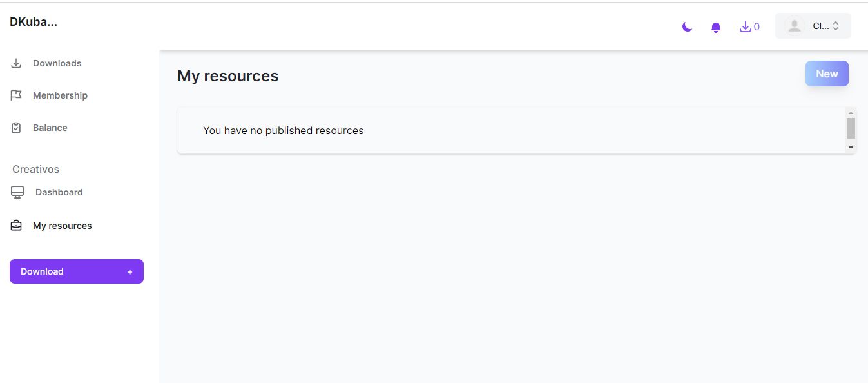The image size is (868, 383).
Task: Click the My resources briefcase icon
Action: tap(16, 226)
